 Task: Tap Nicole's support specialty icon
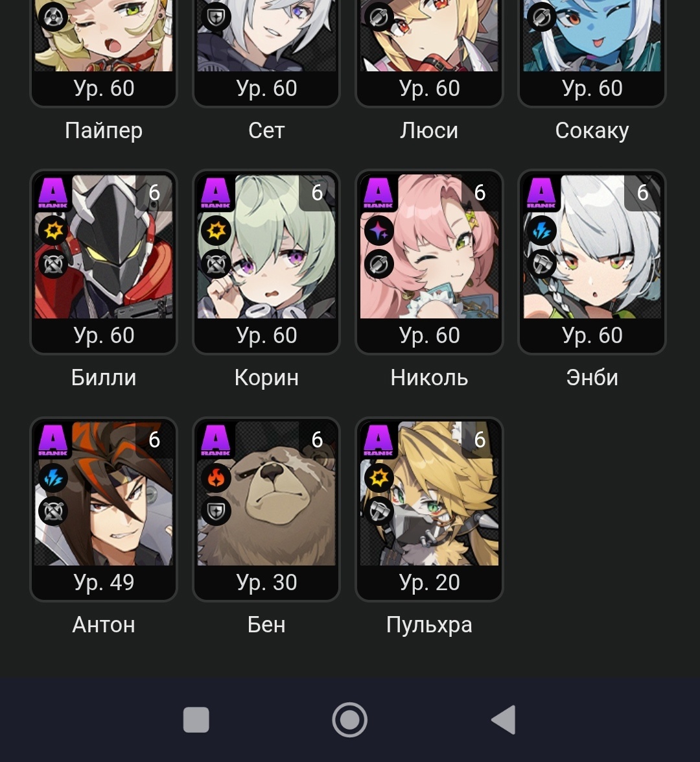[x=379, y=264]
